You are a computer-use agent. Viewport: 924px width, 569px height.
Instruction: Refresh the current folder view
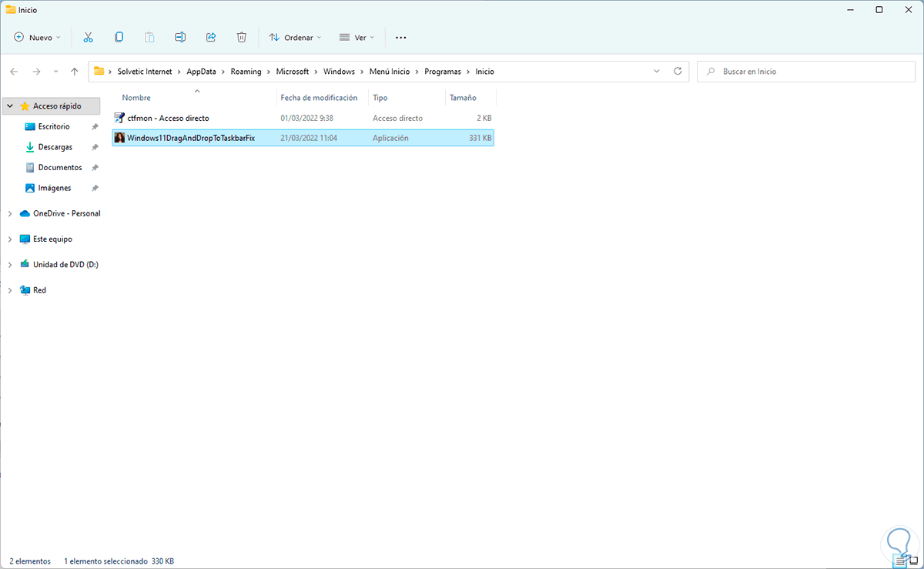click(678, 71)
